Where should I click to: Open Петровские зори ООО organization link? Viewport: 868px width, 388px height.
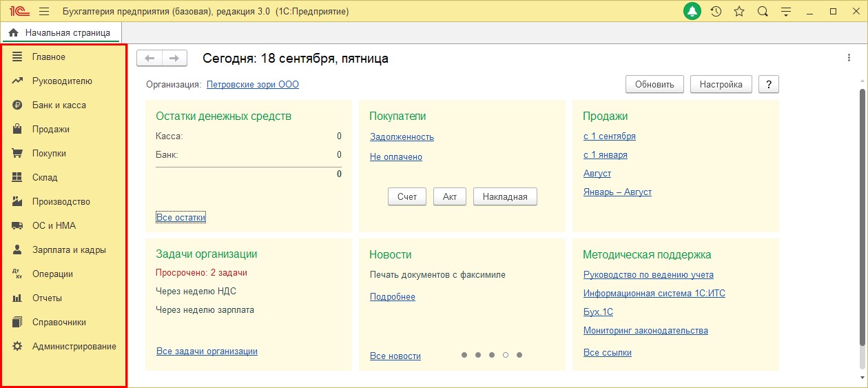[x=253, y=84]
